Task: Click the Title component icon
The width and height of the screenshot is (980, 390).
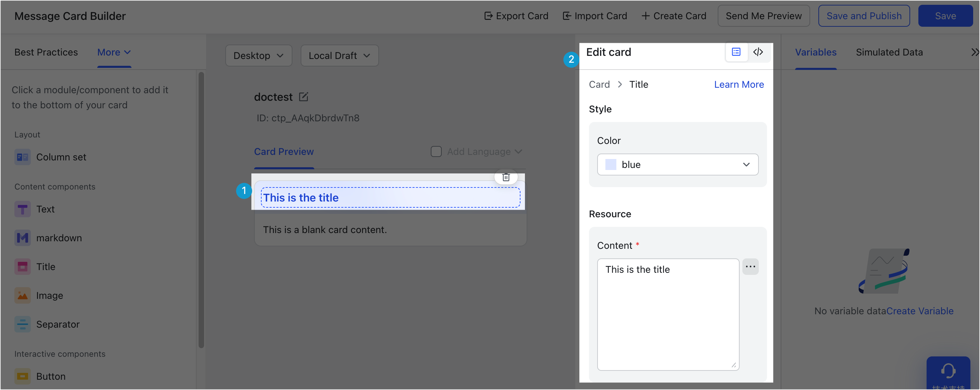Action: pos(23,267)
